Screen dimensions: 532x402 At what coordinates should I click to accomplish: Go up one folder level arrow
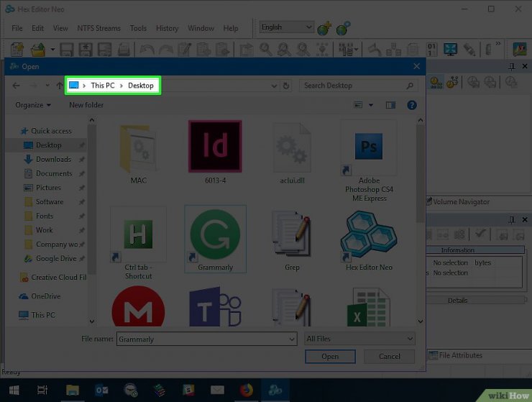[x=60, y=86]
